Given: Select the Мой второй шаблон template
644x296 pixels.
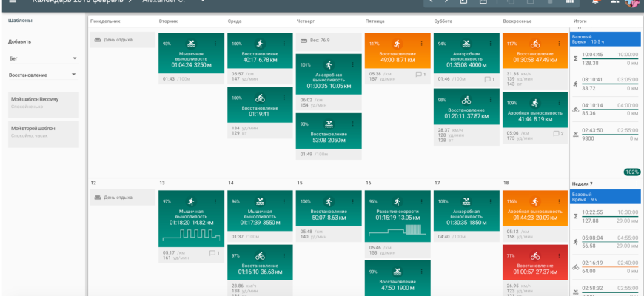Looking at the screenshot, I should coord(43,132).
